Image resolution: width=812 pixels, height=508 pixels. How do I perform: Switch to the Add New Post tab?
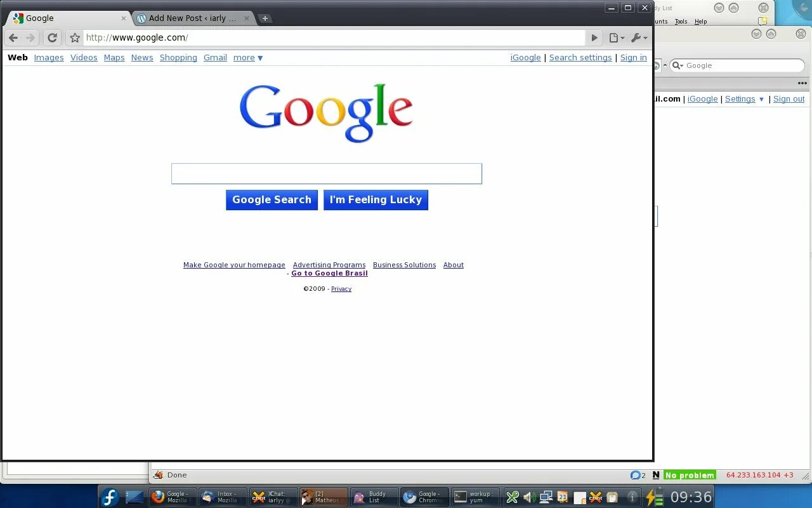click(192, 18)
